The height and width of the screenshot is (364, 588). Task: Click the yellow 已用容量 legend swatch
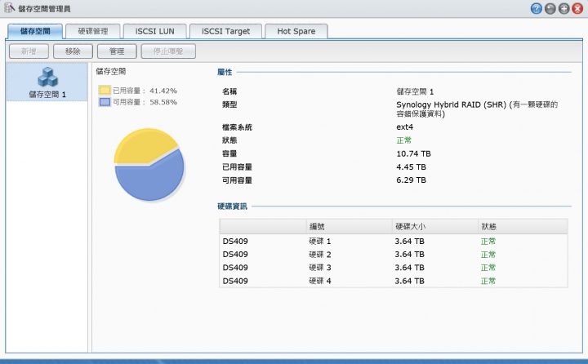coord(105,91)
